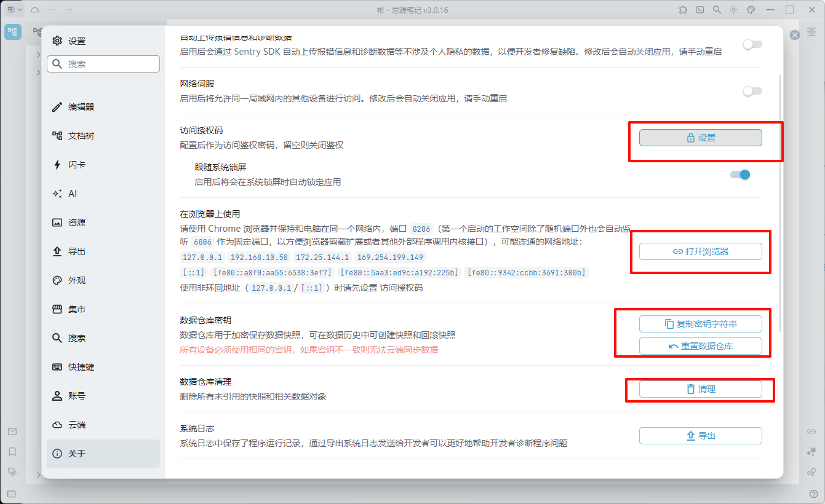Click address [fe80::9342:ccbb:3691:300b]

pos(527,272)
